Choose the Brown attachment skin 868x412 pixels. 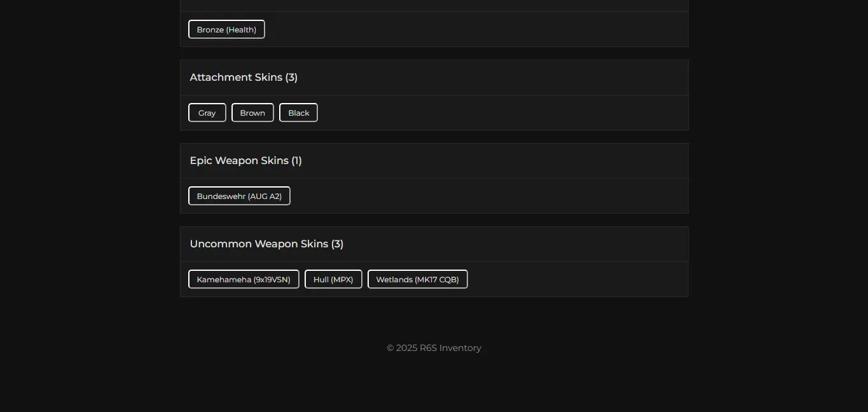pos(252,113)
